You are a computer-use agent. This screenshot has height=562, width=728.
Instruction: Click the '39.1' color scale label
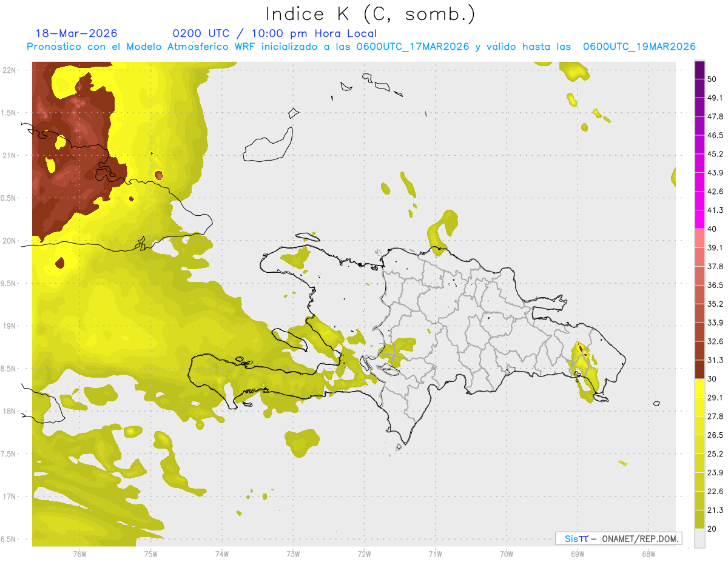tap(715, 247)
